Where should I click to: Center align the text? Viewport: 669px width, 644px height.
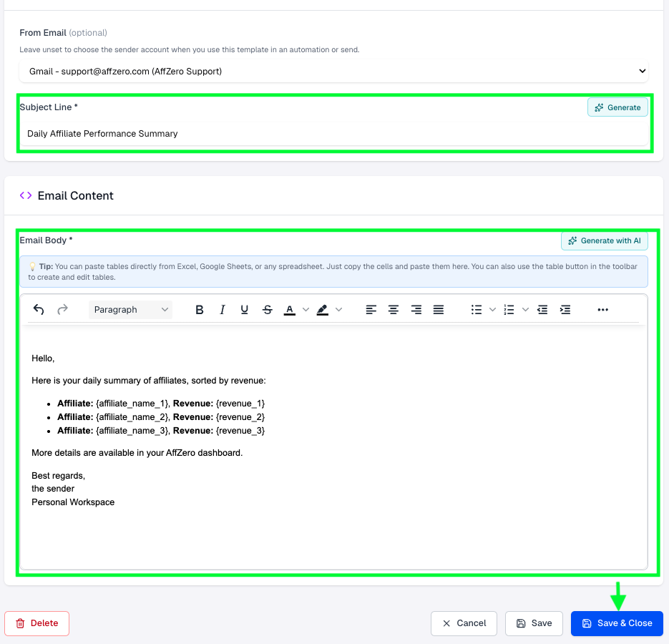394,309
